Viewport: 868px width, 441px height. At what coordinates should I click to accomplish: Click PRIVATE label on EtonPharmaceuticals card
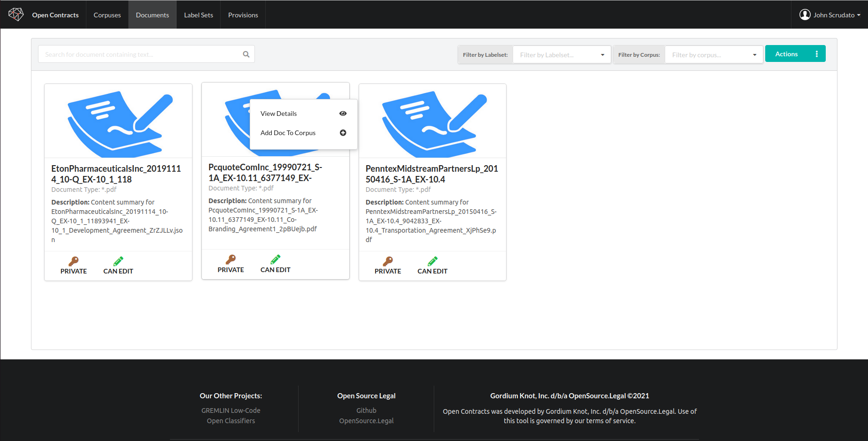point(74,271)
